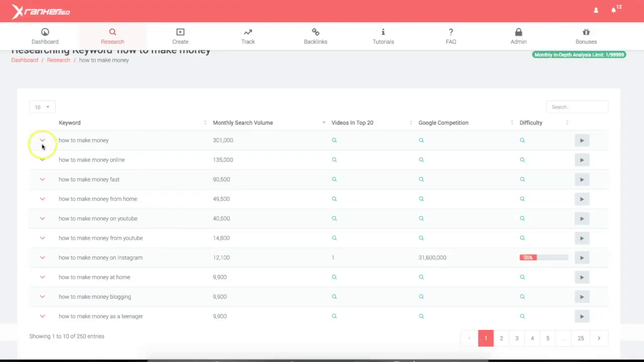Image resolution: width=644 pixels, height=362 pixels.
Task: Analyze difficulty for 'how to make money at home'
Action: 522,277
